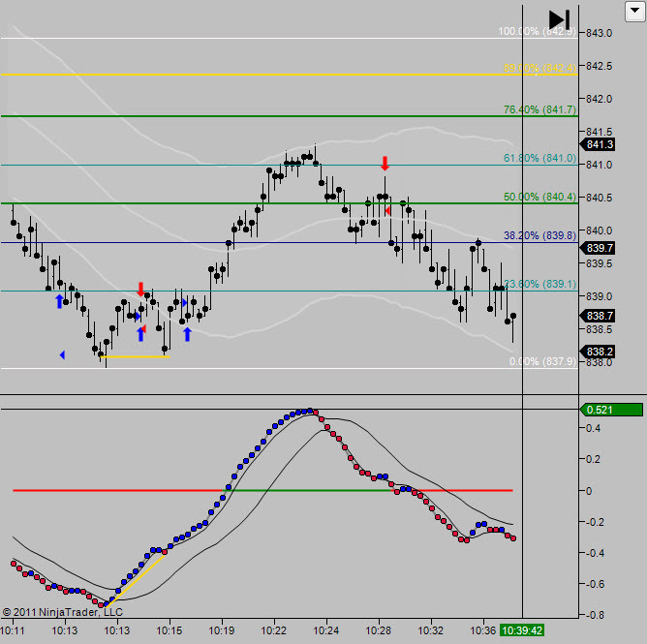Click the red triangle marker under the 50.00% line
The width and height of the screenshot is (647, 644).
coord(387,211)
